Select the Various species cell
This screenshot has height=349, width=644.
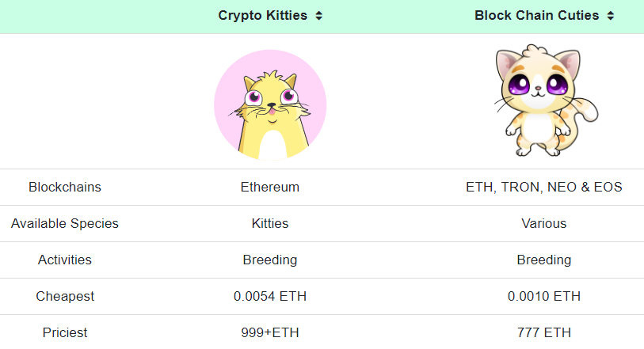click(x=544, y=223)
